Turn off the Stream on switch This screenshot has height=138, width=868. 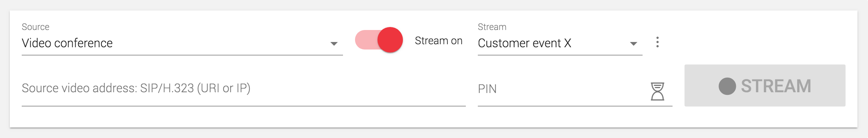pyautogui.click(x=379, y=40)
